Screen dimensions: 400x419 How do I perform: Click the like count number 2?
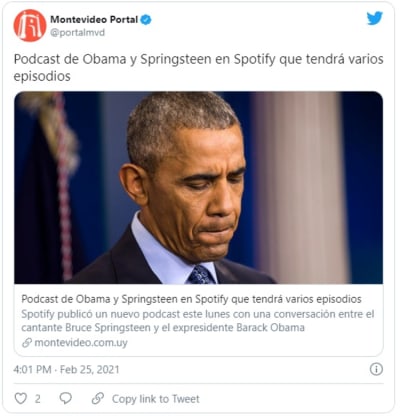pos(38,399)
